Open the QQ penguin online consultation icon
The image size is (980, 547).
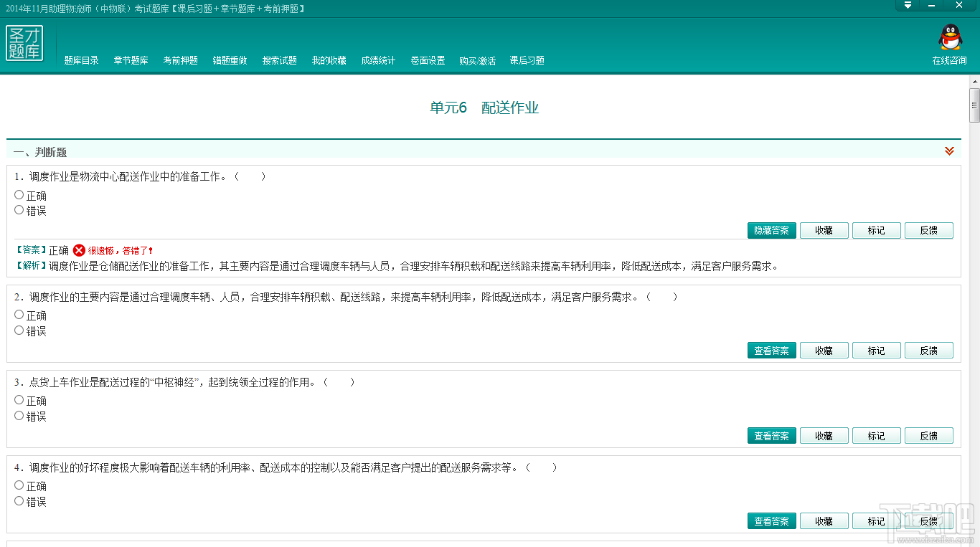pos(950,38)
